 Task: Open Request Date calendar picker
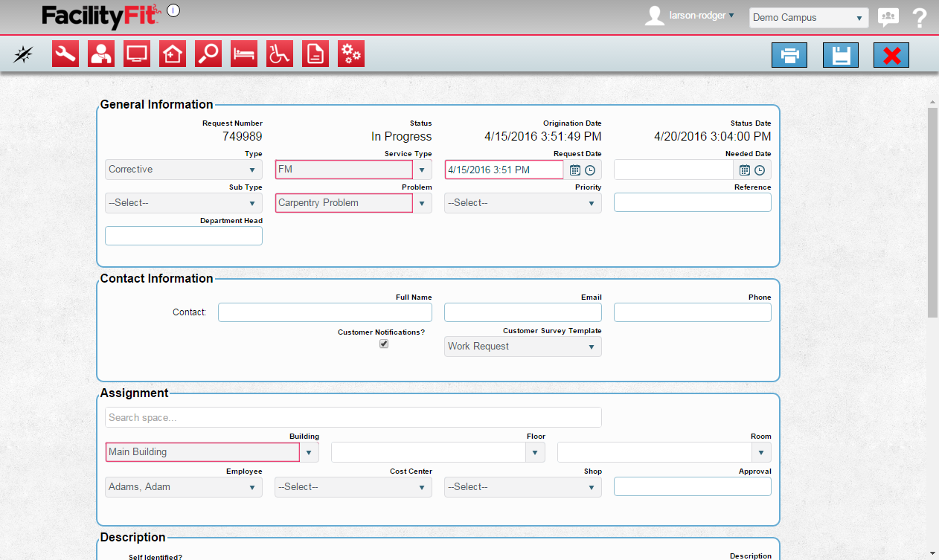pos(575,170)
